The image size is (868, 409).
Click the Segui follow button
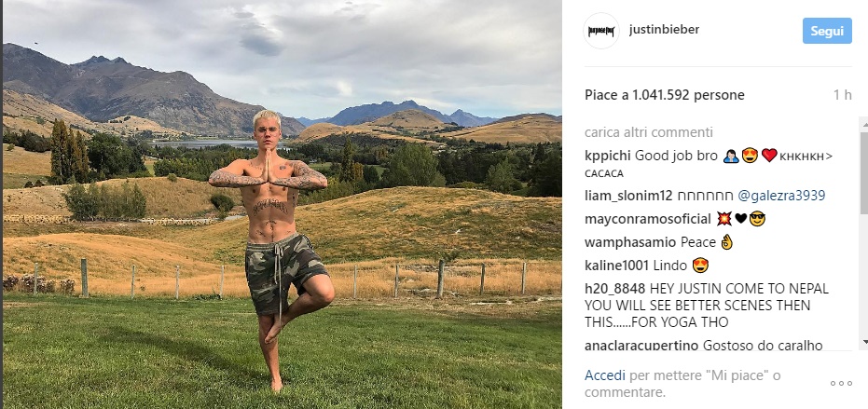[827, 31]
